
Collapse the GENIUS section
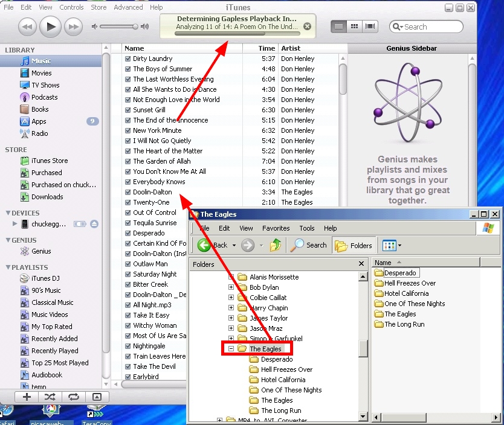click(8, 240)
